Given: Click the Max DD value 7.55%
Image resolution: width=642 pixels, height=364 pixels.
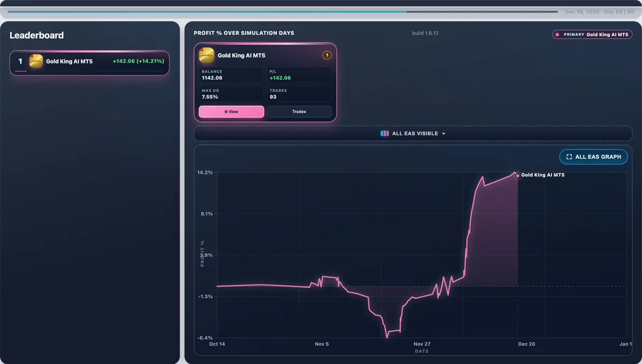Looking at the screenshot, I should click(210, 97).
